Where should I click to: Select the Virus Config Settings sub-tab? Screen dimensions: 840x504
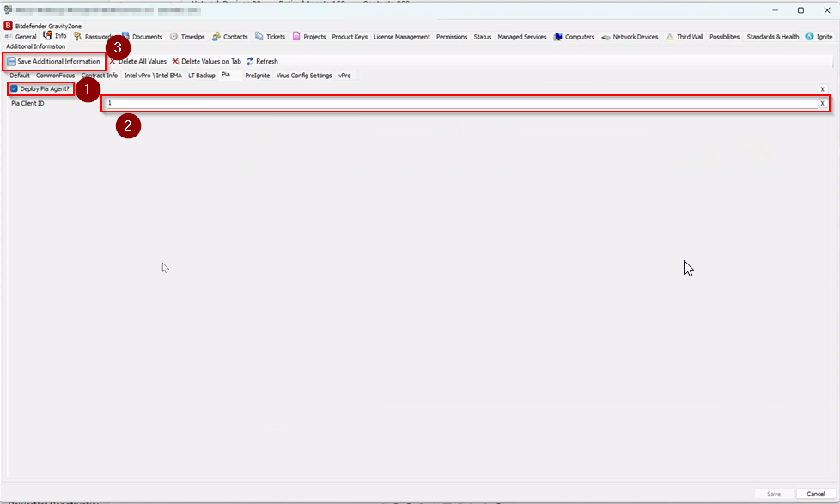(304, 76)
